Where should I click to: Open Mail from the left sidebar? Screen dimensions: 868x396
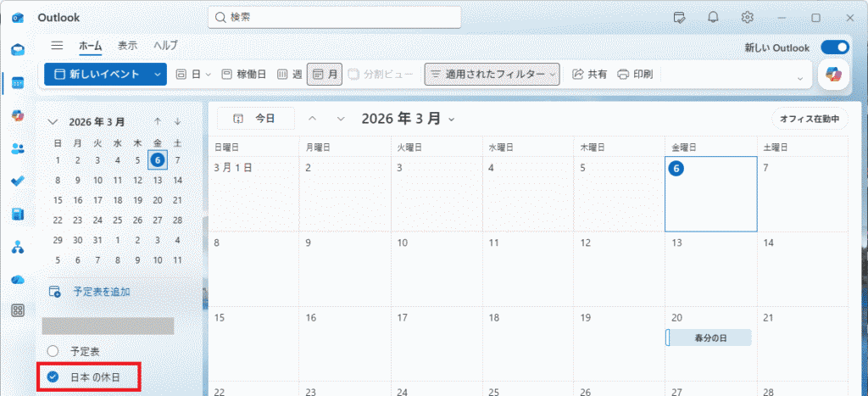18,50
